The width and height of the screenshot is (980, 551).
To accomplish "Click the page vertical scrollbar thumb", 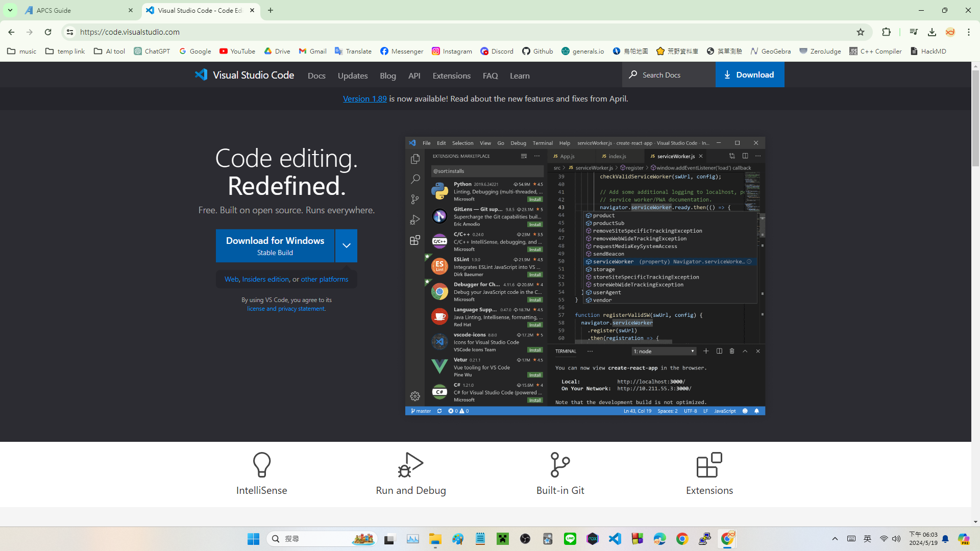I will coord(975,117).
